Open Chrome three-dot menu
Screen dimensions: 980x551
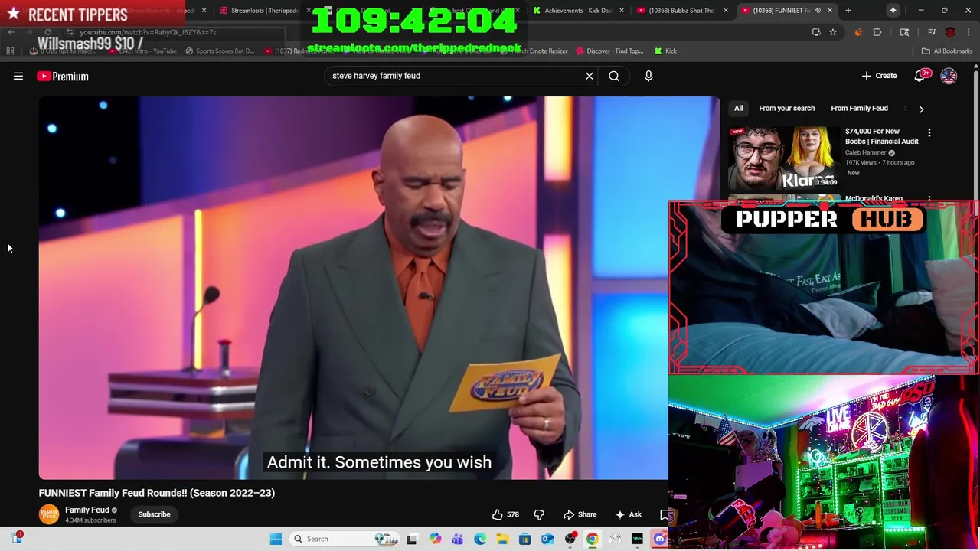coord(969,32)
